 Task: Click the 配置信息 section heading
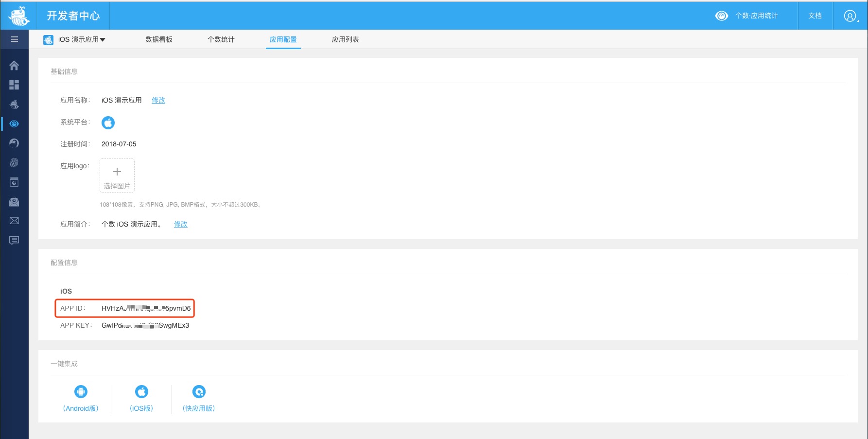(64, 263)
